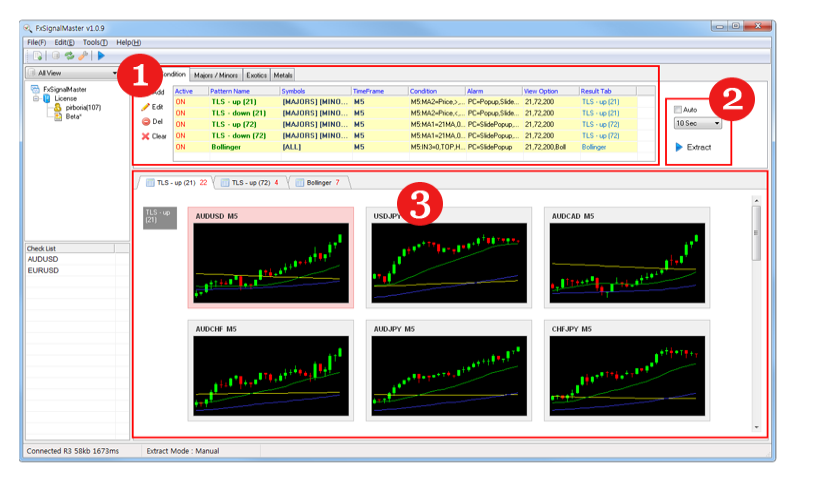The image size is (816, 479).
Task: Click the grid icon on TLS - up (72) tab
Action: (225, 183)
